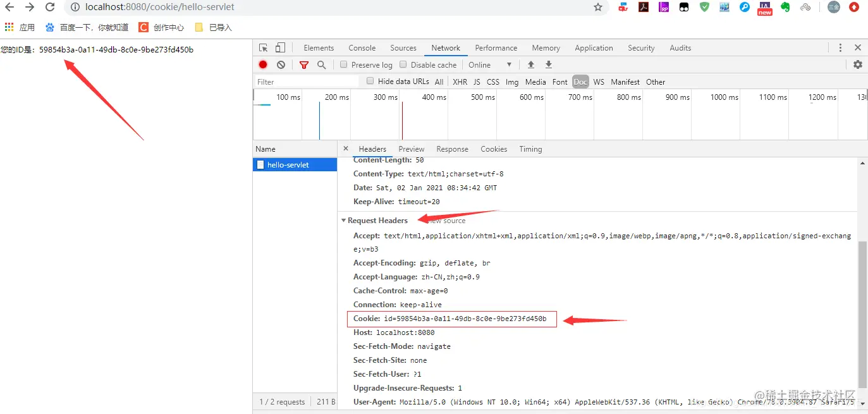Check Hide data URLs
Image resolution: width=868 pixels, height=414 pixels.
[x=370, y=81]
